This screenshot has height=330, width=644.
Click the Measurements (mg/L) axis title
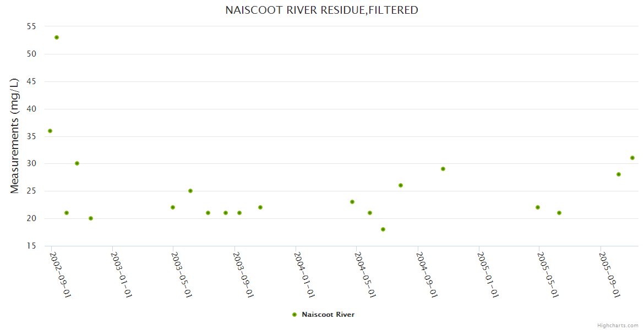tap(15, 136)
